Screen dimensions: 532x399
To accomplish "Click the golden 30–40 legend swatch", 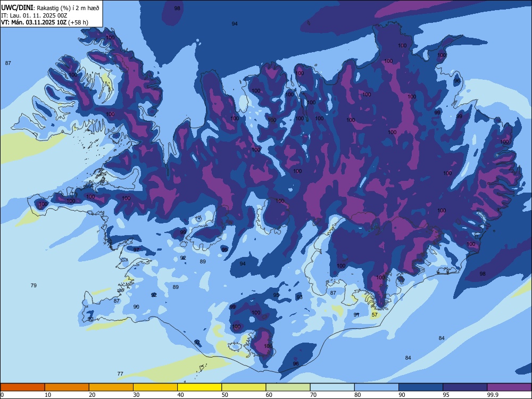I will (x=155, y=387).
